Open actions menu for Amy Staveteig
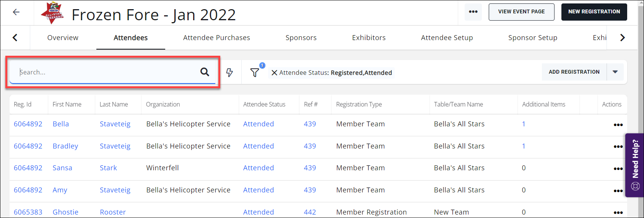644x218 pixels. [x=618, y=191]
